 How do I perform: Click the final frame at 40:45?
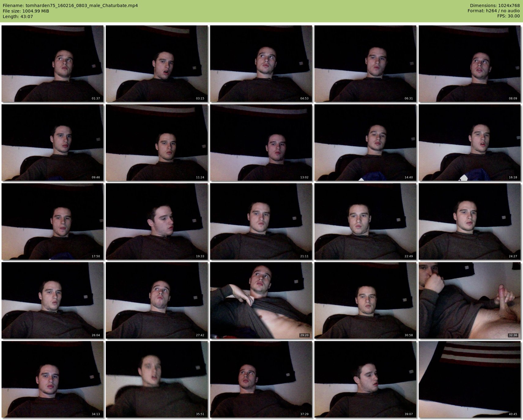[470, 379]
